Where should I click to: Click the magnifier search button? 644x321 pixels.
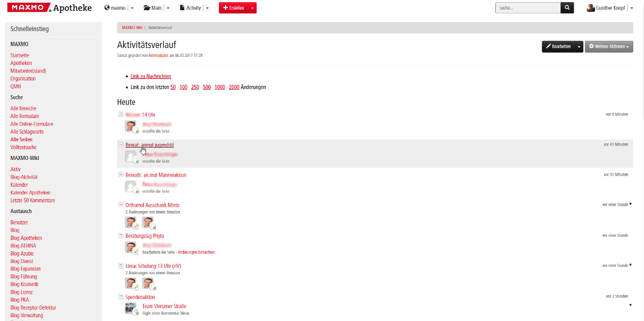tap(567, 8)
